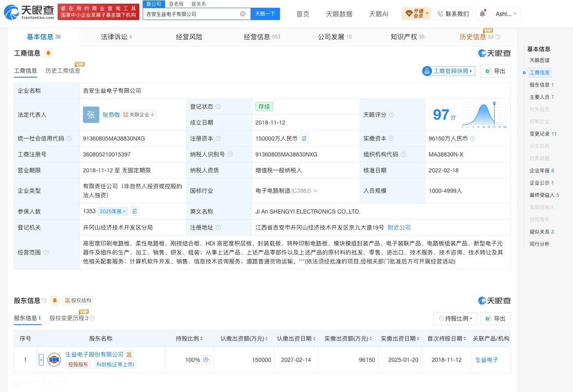
Task: Click the bell icon beside 股东信息 heading
Action: point(55,300)
